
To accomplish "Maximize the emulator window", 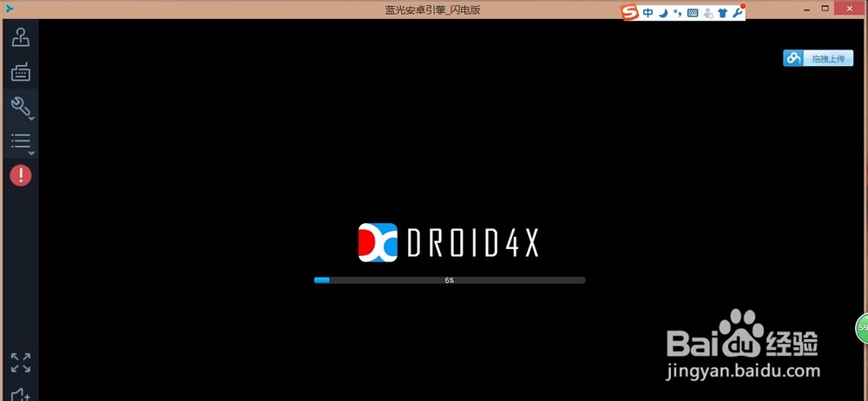I will click(x=825, y=9).
